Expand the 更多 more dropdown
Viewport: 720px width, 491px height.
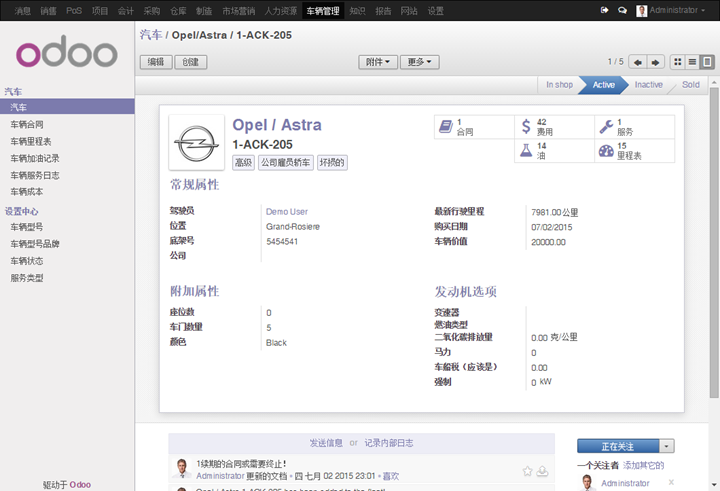click(x=420, y=62)
